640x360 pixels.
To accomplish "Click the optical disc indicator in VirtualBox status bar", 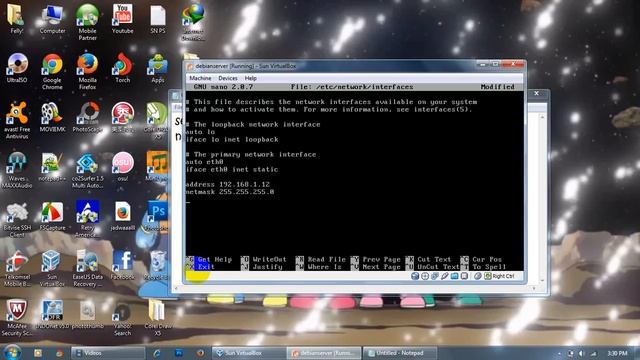I will (x=425, y=276).
